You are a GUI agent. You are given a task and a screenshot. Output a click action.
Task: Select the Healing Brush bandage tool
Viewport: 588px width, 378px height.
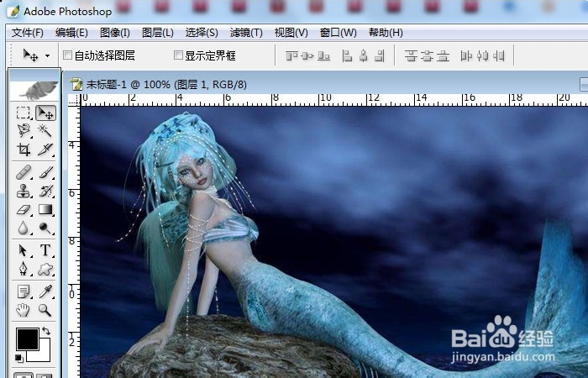pos(24,173)
